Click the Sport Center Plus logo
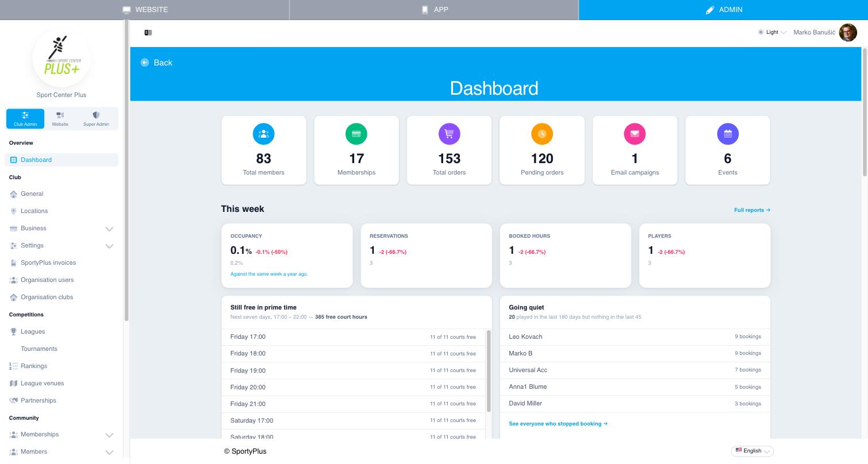This screenshot has height=464, width=868. tap(61, 58)
